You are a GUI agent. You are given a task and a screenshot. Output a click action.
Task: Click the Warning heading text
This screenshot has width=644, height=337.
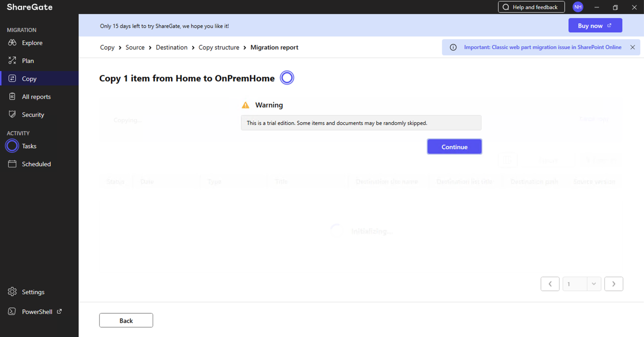[x=269, y=105]
